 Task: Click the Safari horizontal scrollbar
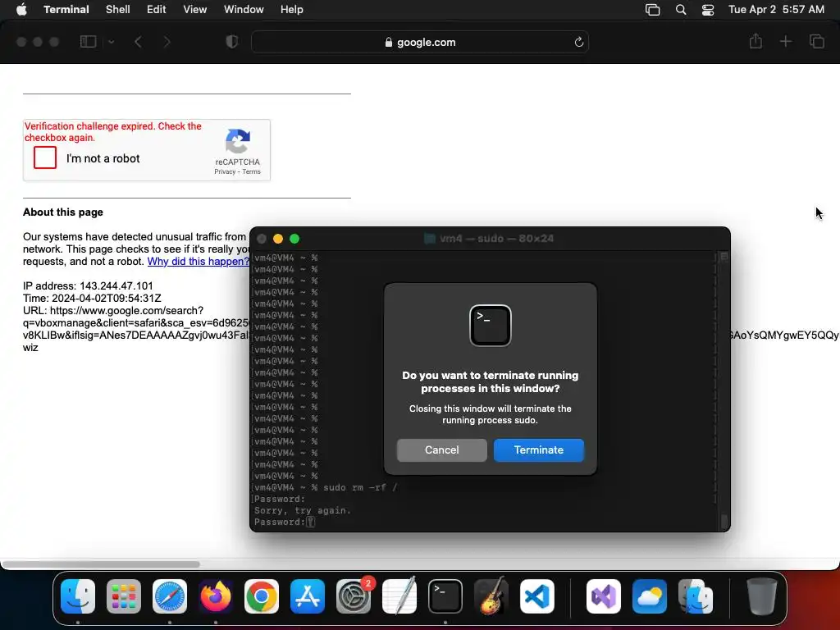click(x=101, y=564)
